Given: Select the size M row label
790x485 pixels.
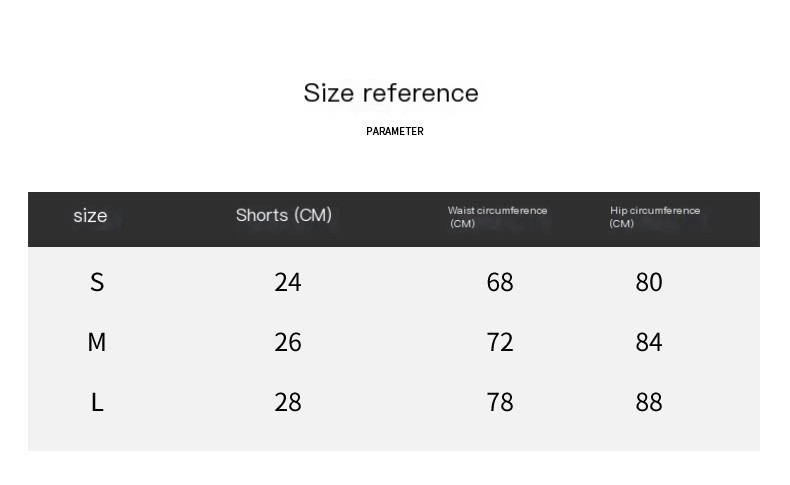Looking at the screenshot, I should click(97, 342).
